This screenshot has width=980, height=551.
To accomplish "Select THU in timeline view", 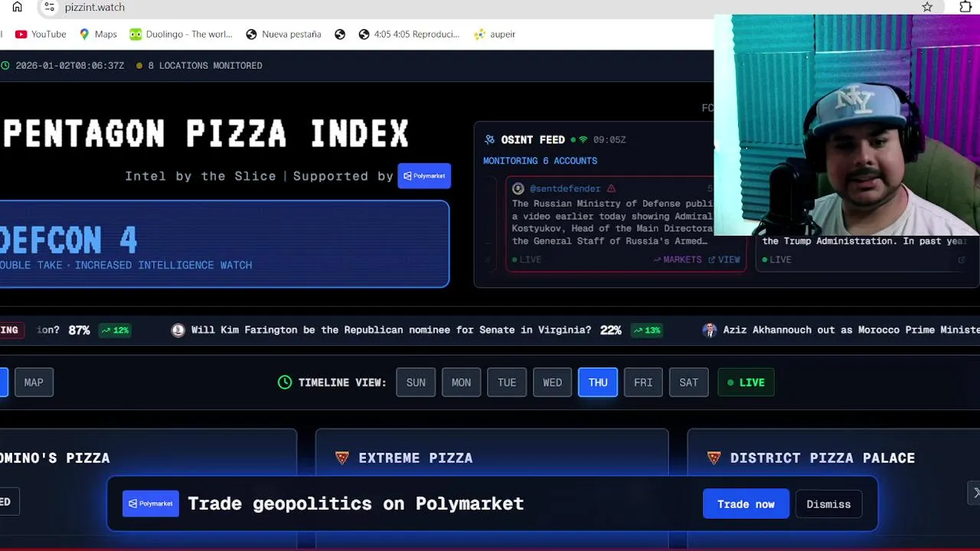I will pyautogui.click(x=598, y=383).
